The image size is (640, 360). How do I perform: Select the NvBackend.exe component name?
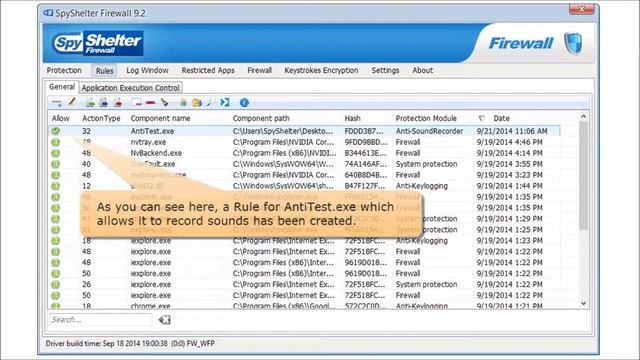(156, 153)
